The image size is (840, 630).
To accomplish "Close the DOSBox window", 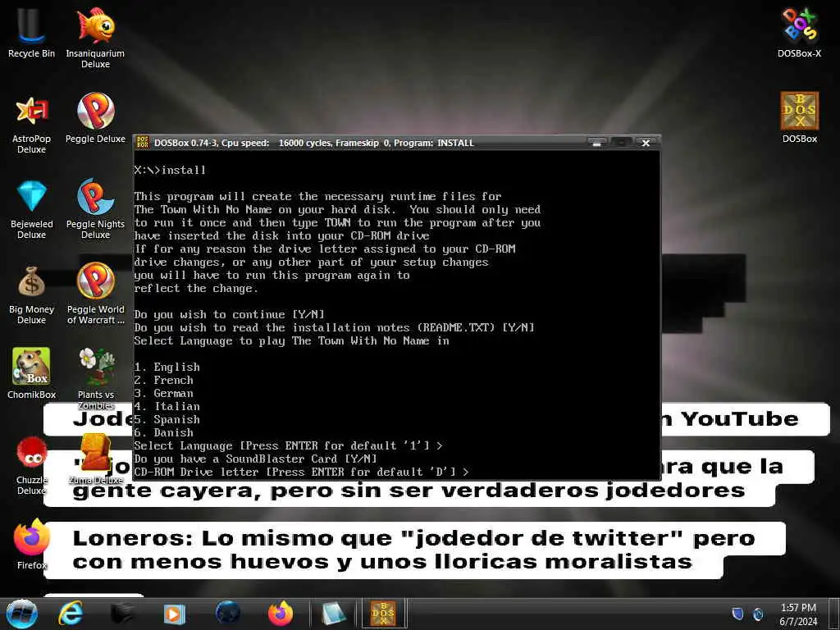I will [x=646, y=143].
